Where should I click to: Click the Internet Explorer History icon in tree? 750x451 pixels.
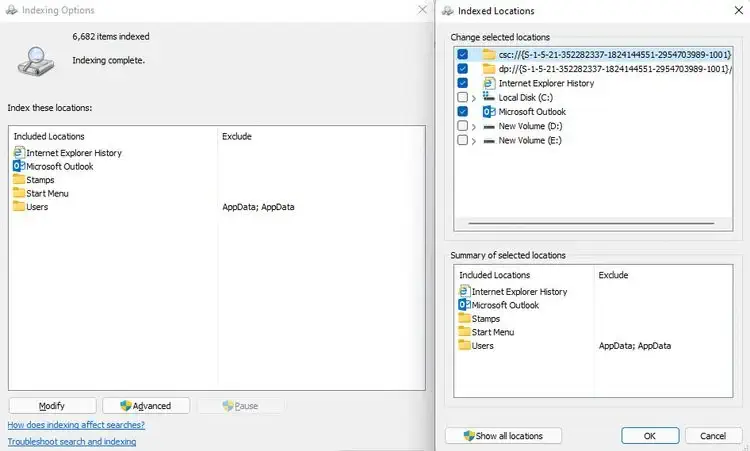[x=488, y=83]
